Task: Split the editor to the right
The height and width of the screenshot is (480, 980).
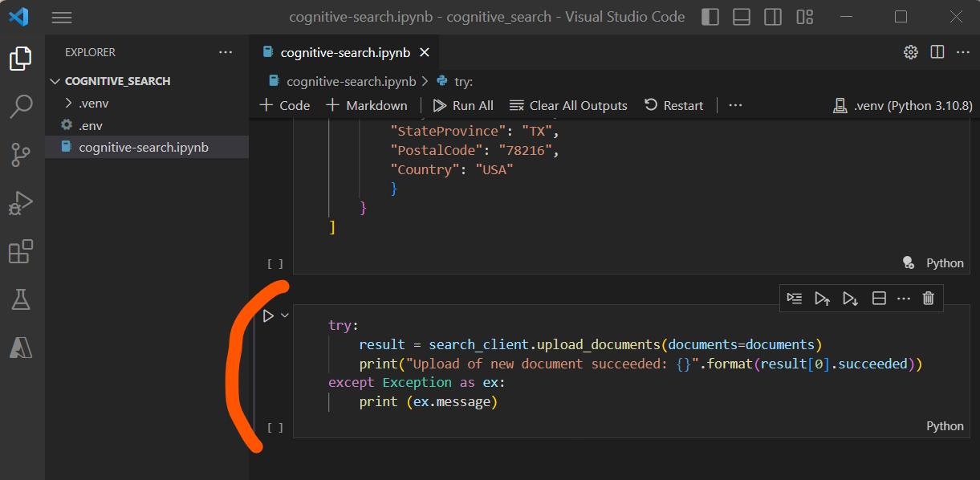Action: 937,52
